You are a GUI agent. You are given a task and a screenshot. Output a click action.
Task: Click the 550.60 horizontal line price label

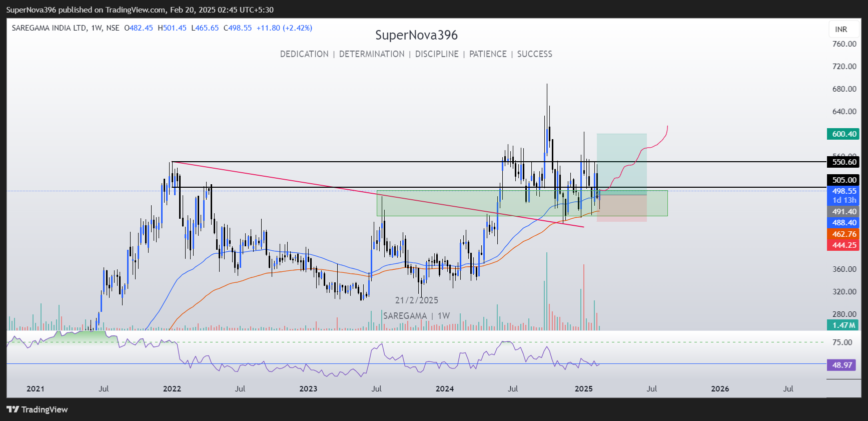[x=843, y=162]
